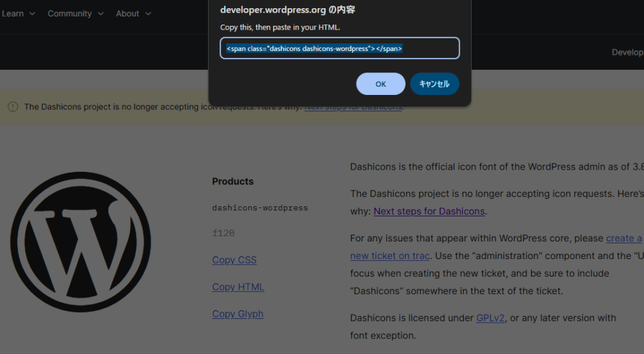The image size is (644, 354).
Task: Open Next steps for Dashicons link in the paragraph
Action: click(429, 211)
